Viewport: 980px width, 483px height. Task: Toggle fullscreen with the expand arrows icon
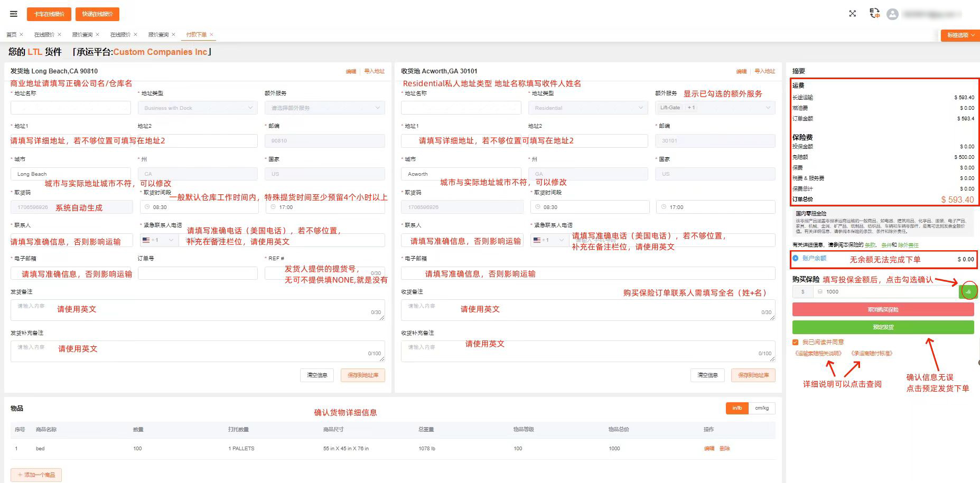852,14
